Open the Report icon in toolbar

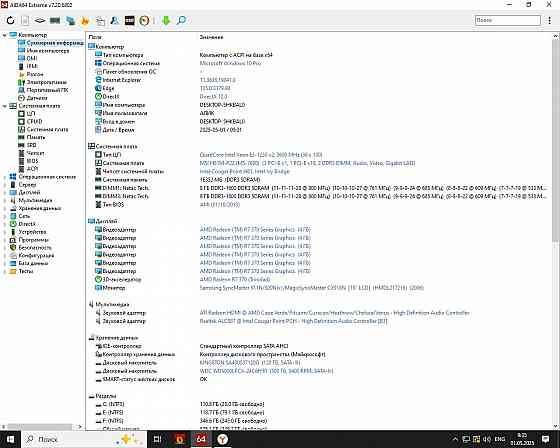pos(25,20)
